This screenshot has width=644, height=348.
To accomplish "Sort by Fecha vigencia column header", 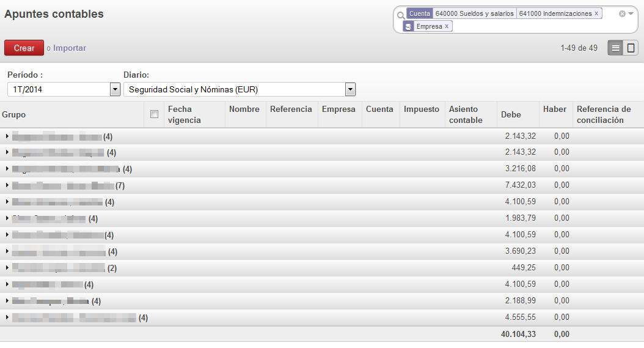I will pyautogui.click(x=185, y=114).
